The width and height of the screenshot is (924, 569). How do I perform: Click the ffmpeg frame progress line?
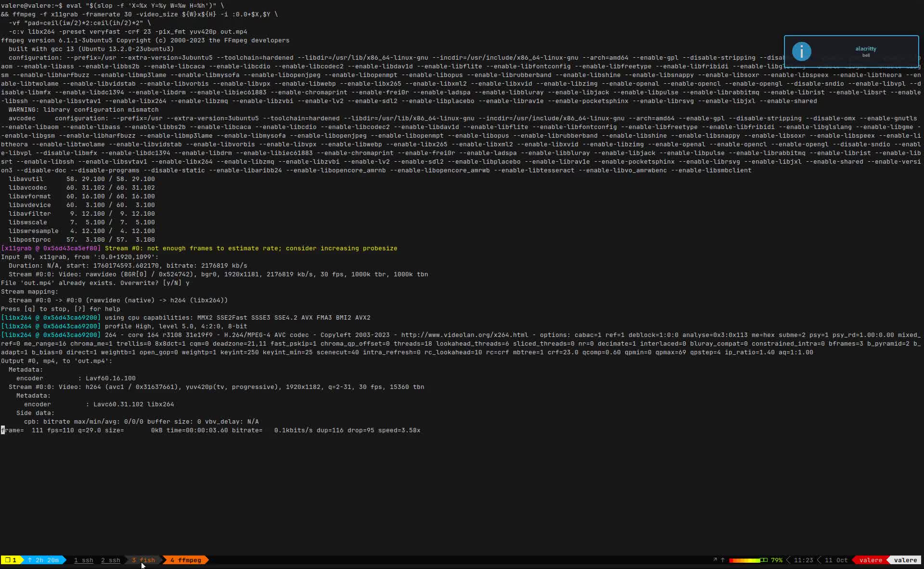pos(211,430)
